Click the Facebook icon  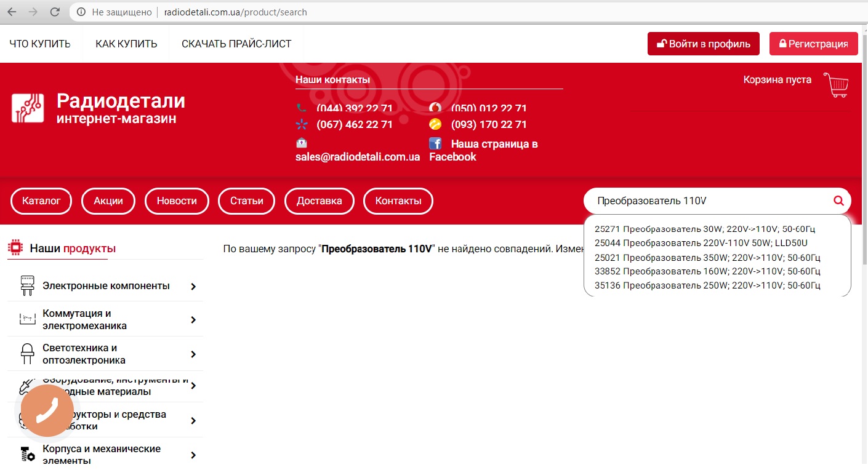435,144
